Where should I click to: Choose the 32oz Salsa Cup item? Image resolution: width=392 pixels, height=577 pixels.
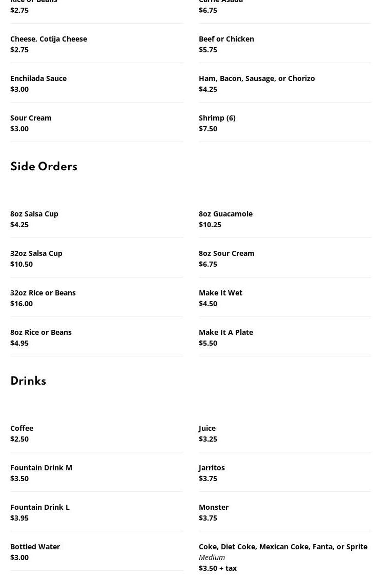coord(36,253)
